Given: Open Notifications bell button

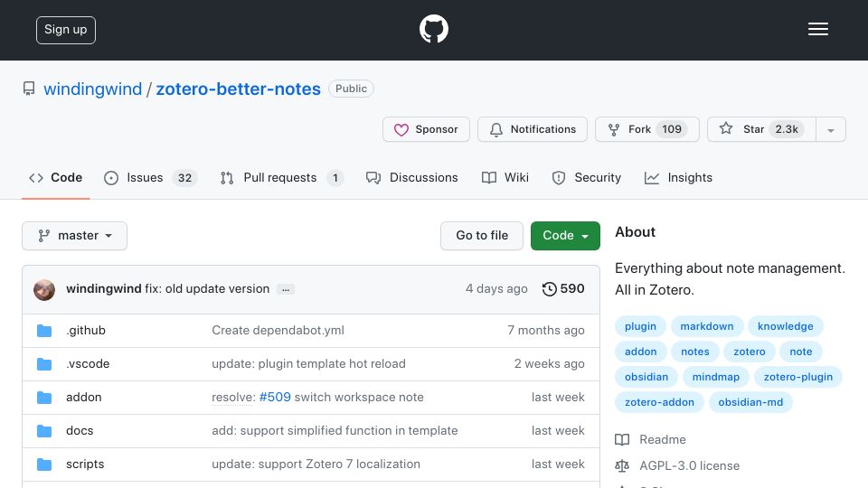Looking at the screenshot, I should pos(532,129).
